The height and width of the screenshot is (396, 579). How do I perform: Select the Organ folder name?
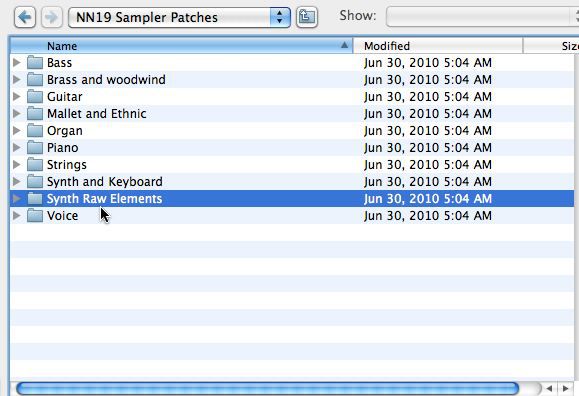point(65,131)
